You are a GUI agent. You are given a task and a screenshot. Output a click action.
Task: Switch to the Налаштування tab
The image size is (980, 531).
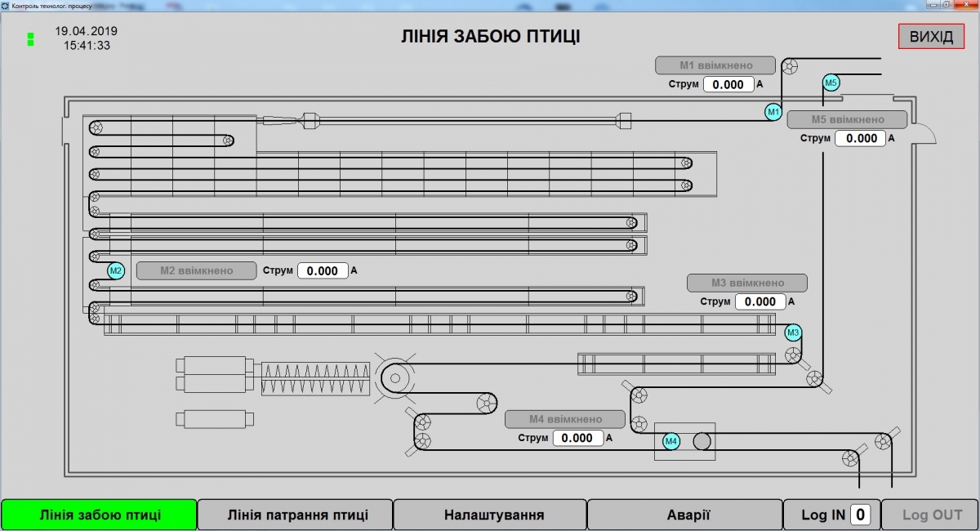click(493, 515)
